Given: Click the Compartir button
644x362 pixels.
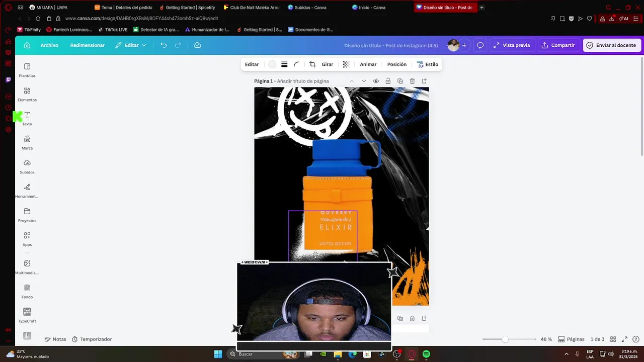Looking at the screenshot, I should click(x=558, y=45).
